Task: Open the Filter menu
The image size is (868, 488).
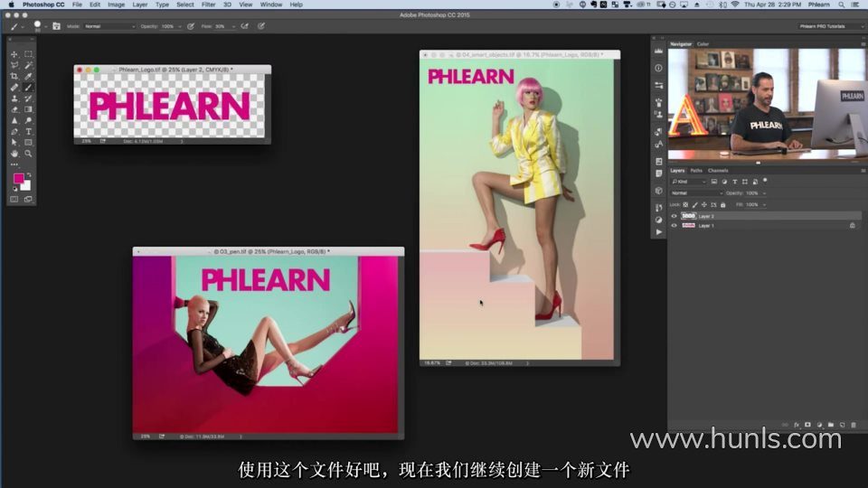Action: coord(208,5)
